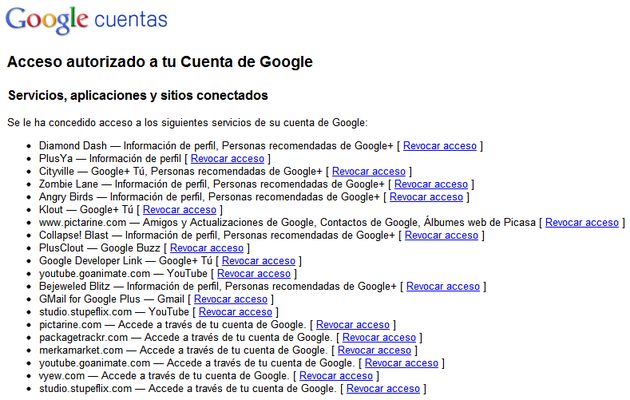This screenshot has width=630, height=400.
Task: Revoke access for packagetrackr.com
Action: pyautogui.click(x=379, y=338)
